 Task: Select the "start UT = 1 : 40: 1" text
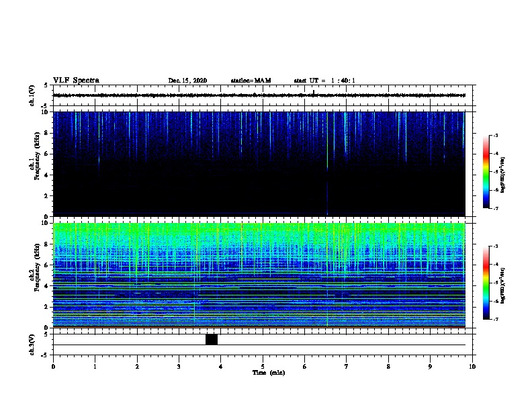pos(324,81)
